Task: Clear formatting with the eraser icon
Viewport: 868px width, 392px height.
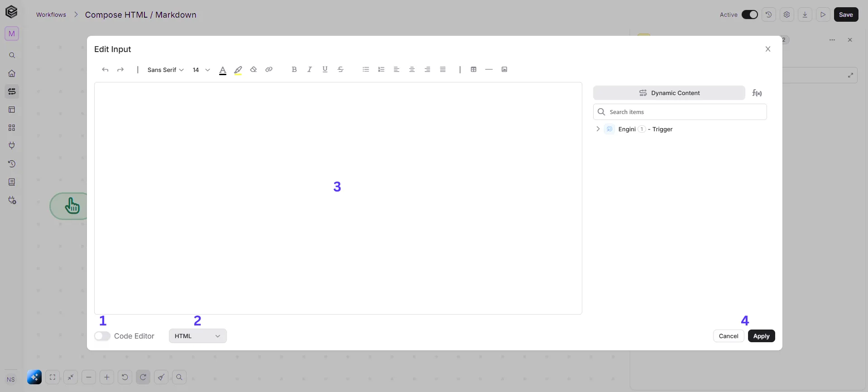Action: tap(254, 70)
